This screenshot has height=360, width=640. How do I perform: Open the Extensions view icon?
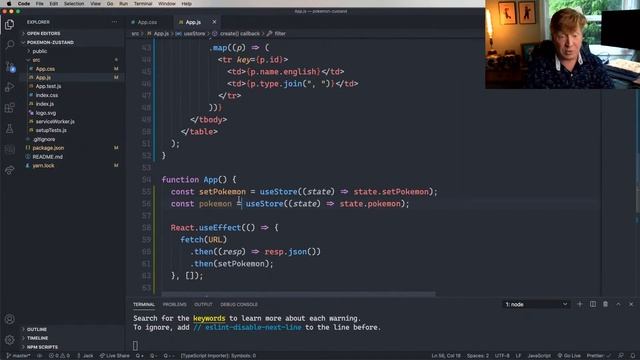(x=9, y=108)
